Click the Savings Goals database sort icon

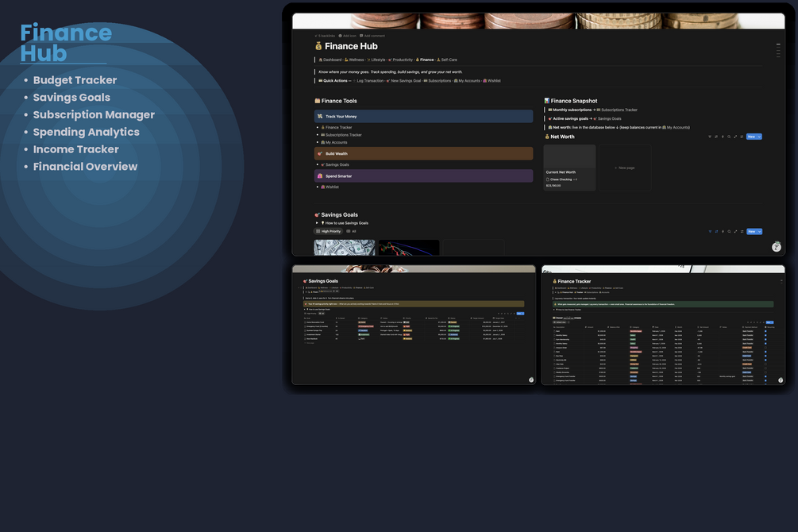tap(716, 232)
